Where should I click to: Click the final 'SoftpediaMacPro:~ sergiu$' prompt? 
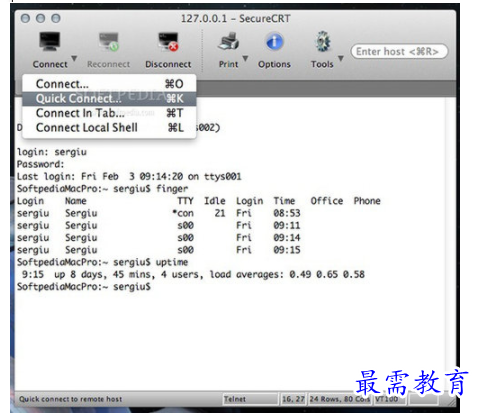click(x=84, y=287)
